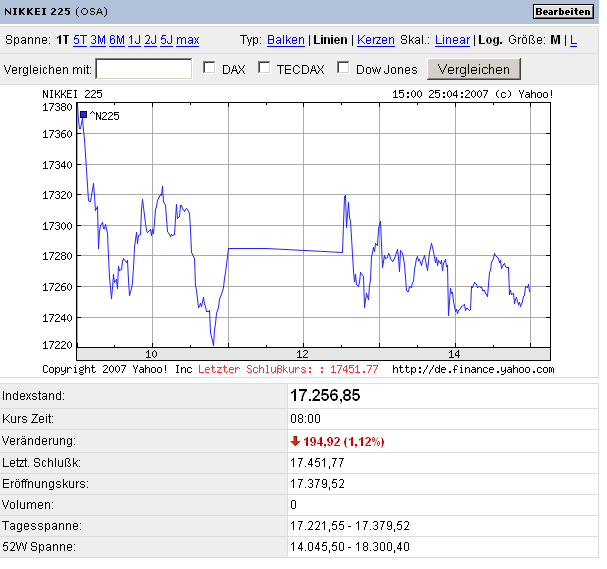Switch span to 6M
Screen dimensions: 607x569
117,40
